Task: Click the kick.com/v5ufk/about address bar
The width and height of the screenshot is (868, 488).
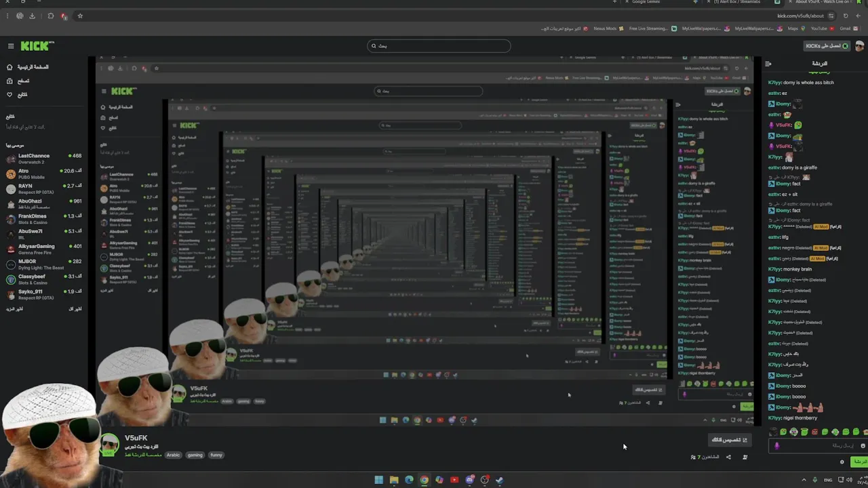Action: tap(800, 16)
